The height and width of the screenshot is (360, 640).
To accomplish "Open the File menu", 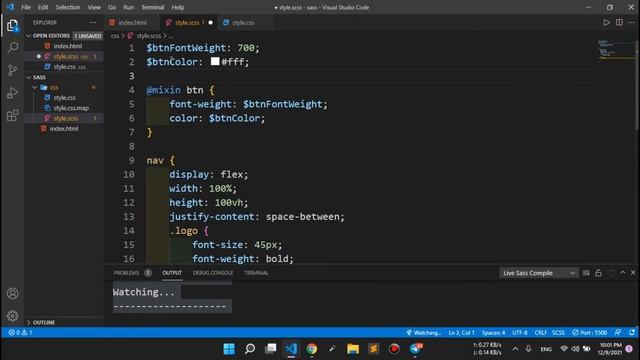I will click(x=26, y=7).
